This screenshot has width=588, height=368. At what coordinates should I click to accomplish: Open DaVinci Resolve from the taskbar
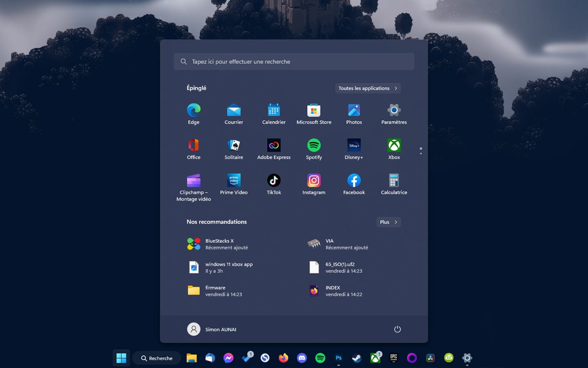(430, 358)
